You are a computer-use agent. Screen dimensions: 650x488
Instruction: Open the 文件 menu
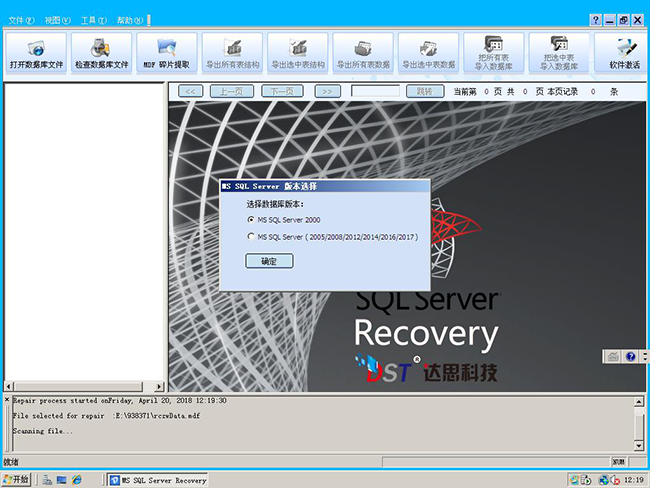21,20
